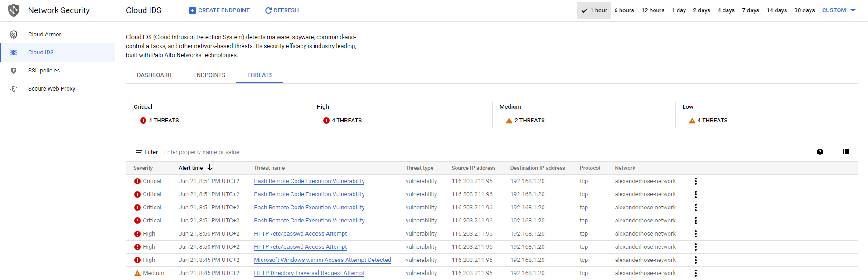Sort by the Severity column header
The width and height of the screenshot is (868, 280).
143,168
